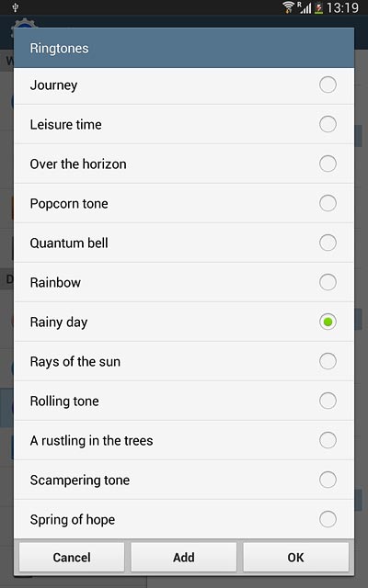The image size is (368, 588).
Task: Choose Quantum bell radio button
Action: click(328, 243)
